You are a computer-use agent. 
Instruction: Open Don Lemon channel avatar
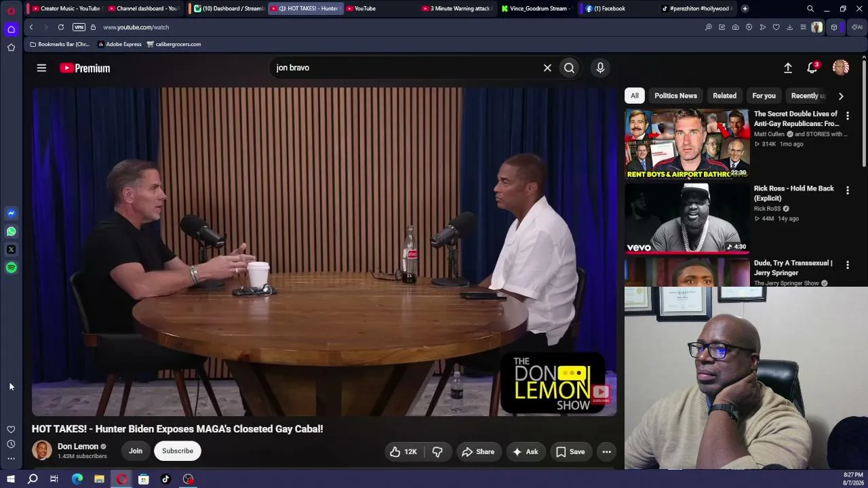click(42, 451)
